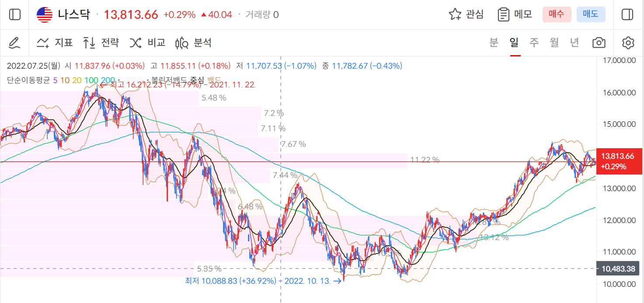Open the 지표 indicators menu
644x303 pixels.
pos(55,42)
